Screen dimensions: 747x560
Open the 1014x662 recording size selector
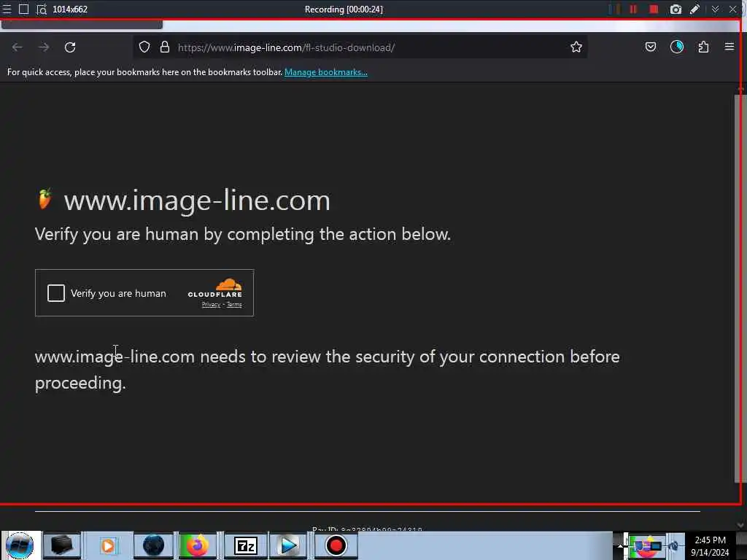(x=70, y=9)
